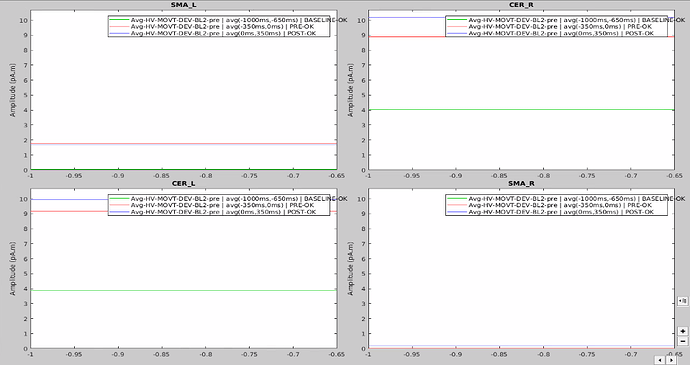Click the red line in SMA_L plot
The height and width of the screenshot is (365, 690).
(184, 144)
